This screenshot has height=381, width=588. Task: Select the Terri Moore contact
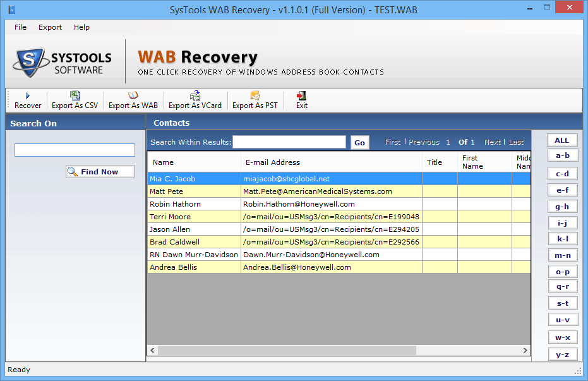(194, 217)
